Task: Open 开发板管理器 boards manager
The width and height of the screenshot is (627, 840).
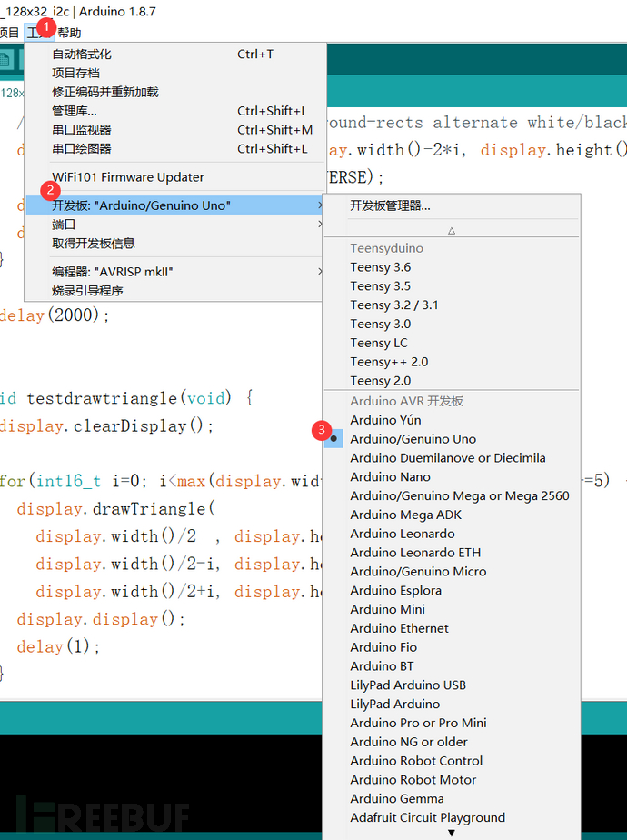Action: [390, 205]
